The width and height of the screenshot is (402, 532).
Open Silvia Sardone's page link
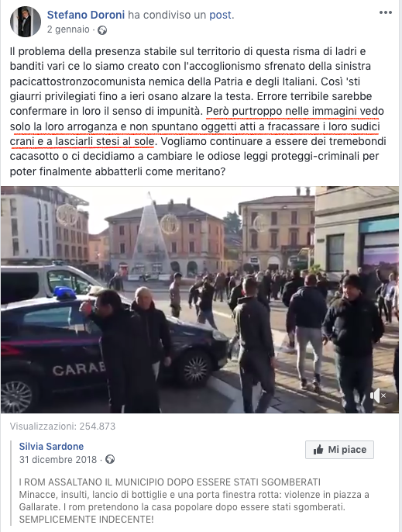click(51, 446)
